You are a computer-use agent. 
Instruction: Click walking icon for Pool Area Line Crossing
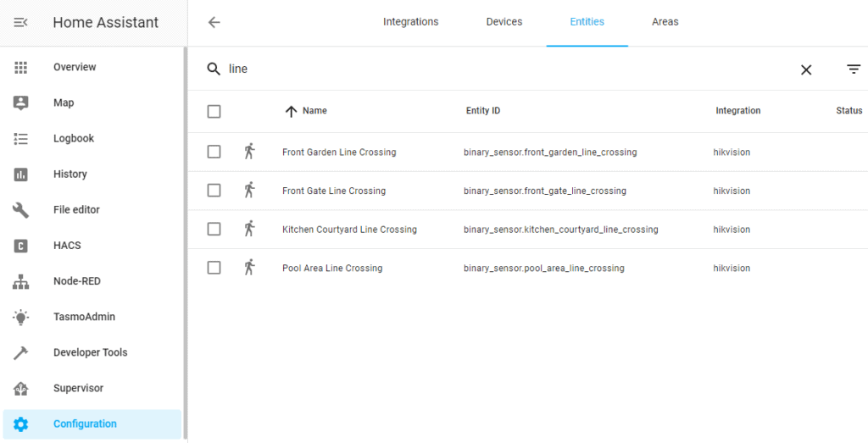click(250, 268)
